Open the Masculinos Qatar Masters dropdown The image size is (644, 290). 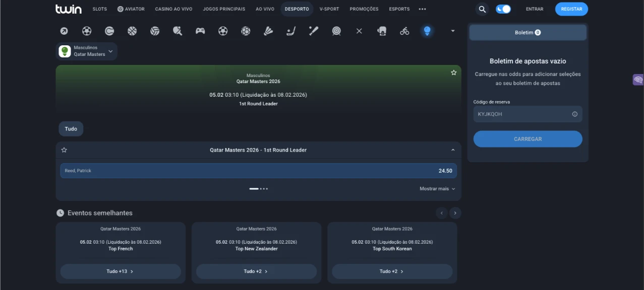(x=86, y=51)
